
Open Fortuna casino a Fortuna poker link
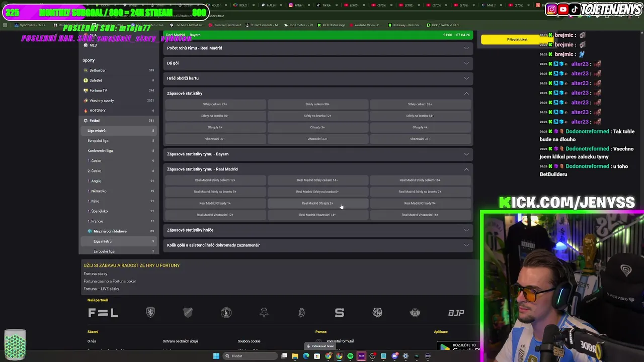(x=110, y=282)
